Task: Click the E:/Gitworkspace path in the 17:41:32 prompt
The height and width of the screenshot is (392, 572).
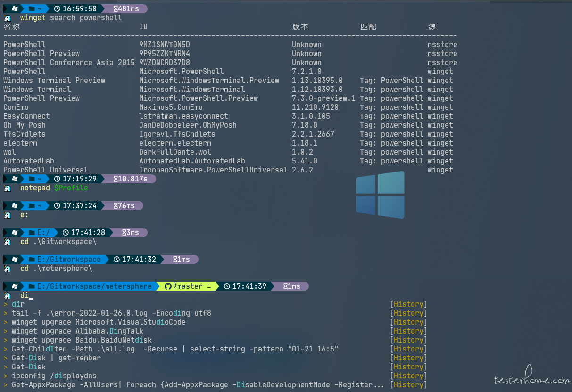Action: [x=69, y=259]
